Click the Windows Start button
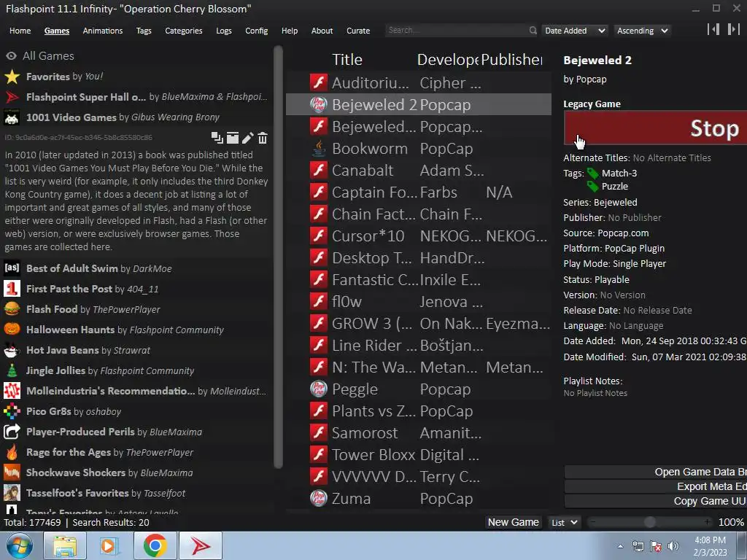This screenshot has height=560, width=747. pos(20,545)
